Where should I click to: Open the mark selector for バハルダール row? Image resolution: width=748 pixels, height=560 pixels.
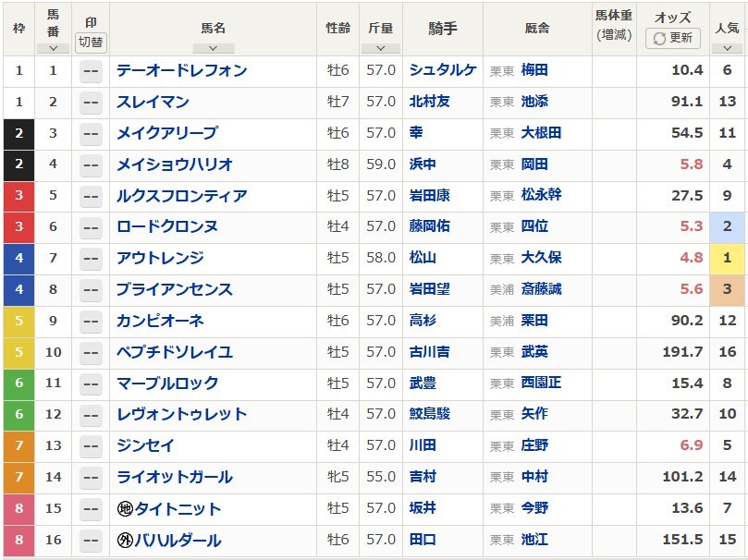coord(91,541)
